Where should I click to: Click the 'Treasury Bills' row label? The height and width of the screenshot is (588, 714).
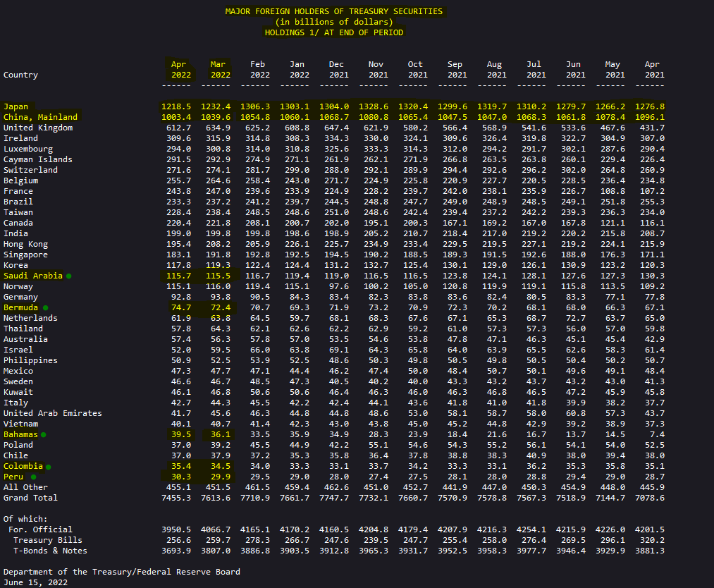point(48,540)
